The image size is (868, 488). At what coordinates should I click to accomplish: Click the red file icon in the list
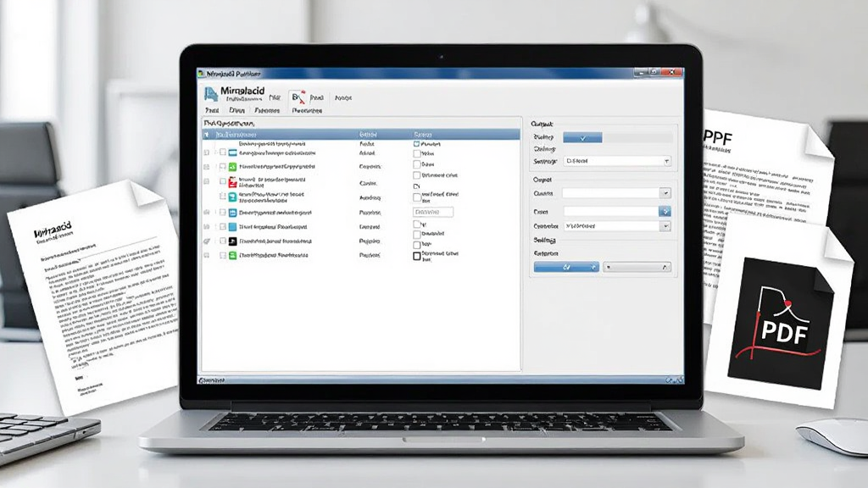[x=233, y=182]
